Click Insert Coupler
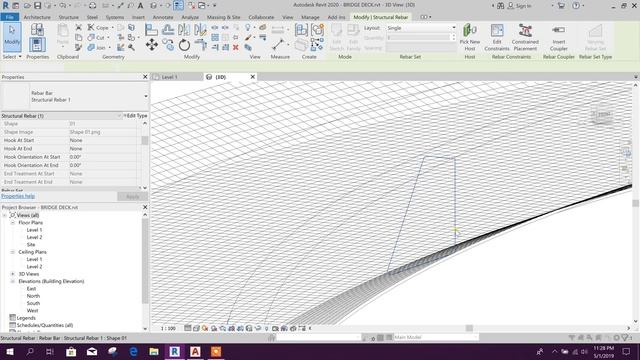This screenshot has width=640, height=360. point(558,37)
